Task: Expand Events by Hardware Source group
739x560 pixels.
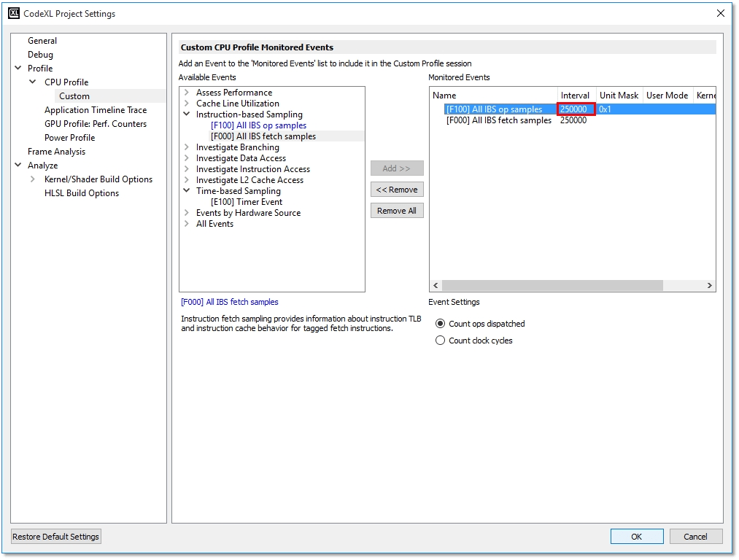Action: coord(187,212)
